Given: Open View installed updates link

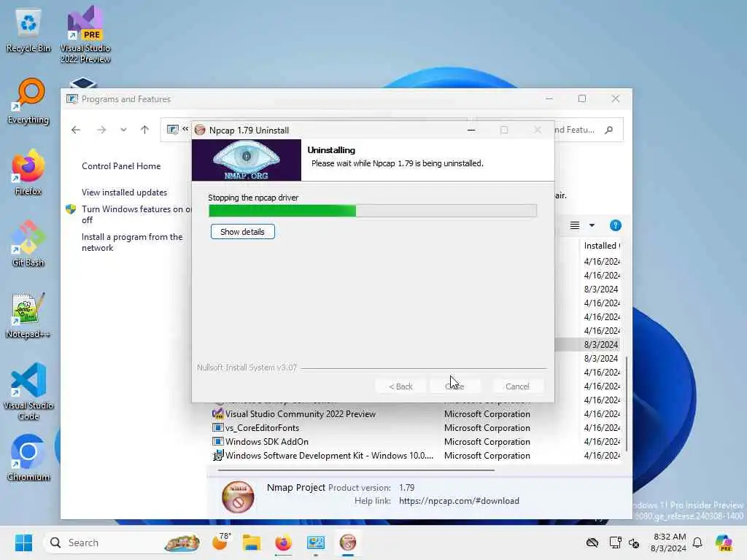Looking at the screenshot, I should [124, 192].
